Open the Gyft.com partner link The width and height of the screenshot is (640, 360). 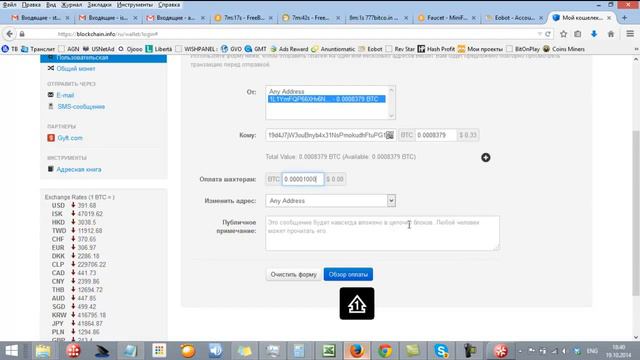point(70,138)
